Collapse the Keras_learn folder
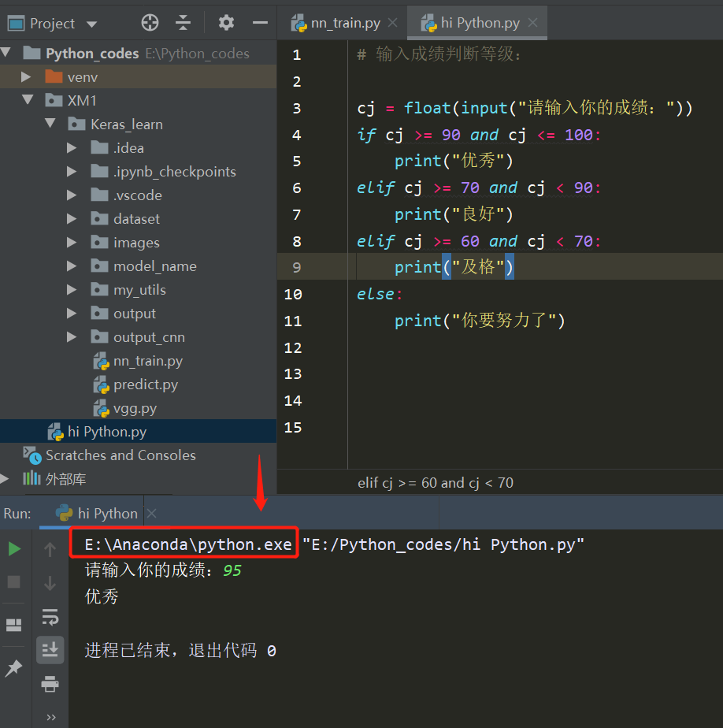The width and height of the screenshot is (723, 728). pyautogui.click(x=50, y=124)
